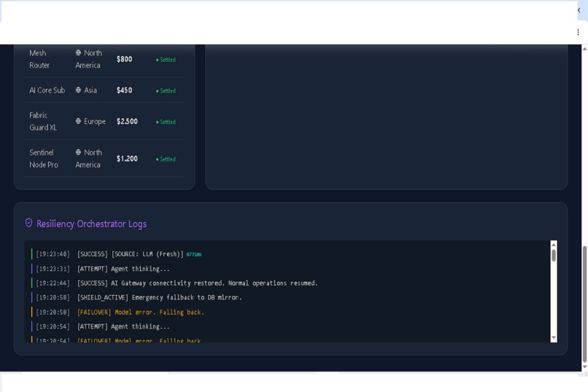588x392 pixels.
Task: Select the shield icon beside Resiliency Orchestrator Logs
Action: pos(28,223)
